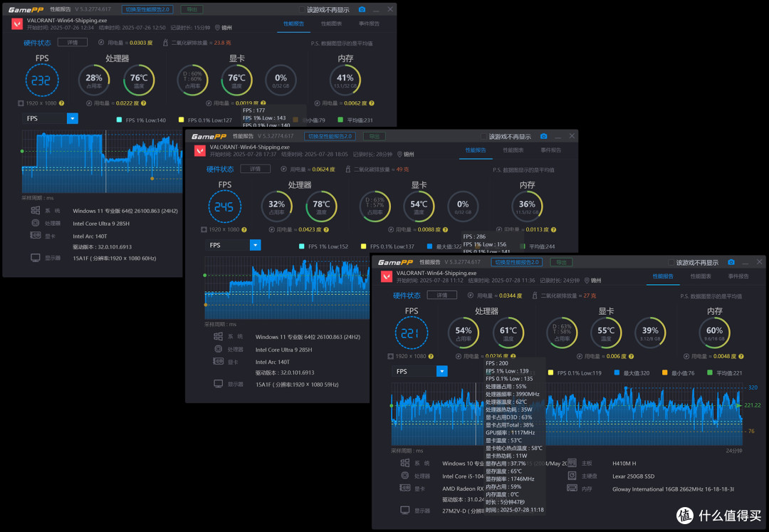Click the camera screenshot icon in the FPS 221 window
769x532 pixels.
(x=731, y=262)
